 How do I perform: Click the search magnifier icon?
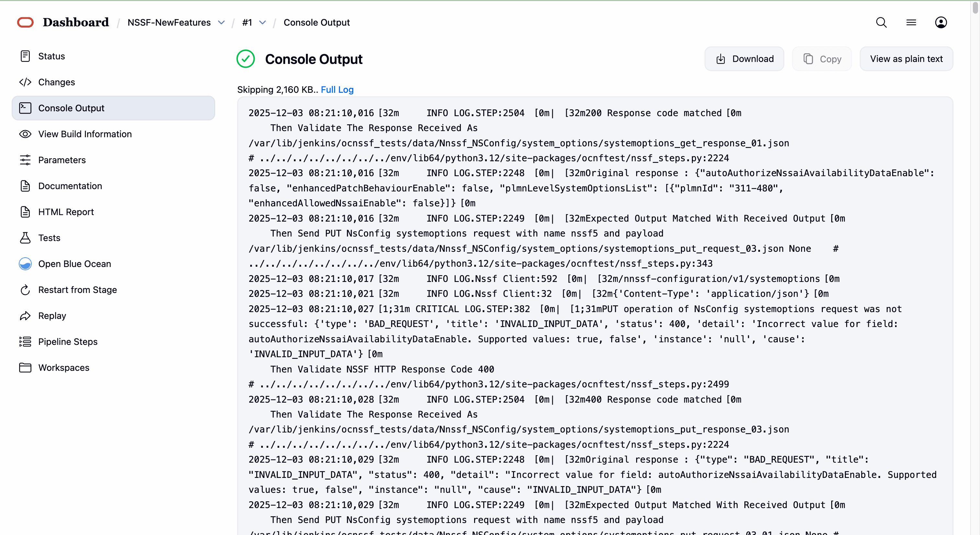881,22
